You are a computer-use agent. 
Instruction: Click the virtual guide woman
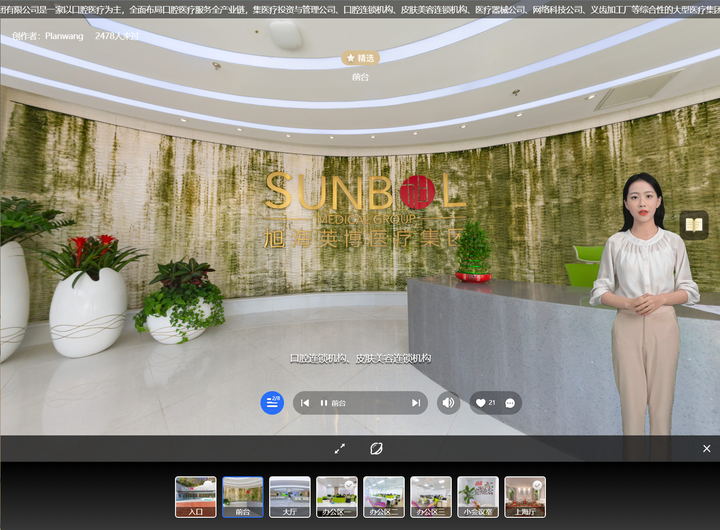tap(645, 303)
